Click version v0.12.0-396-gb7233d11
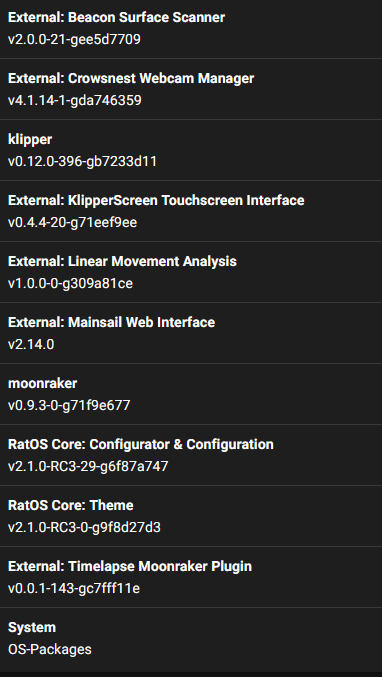The width and height of the screenshot is (382, 677). [x=82, y=161]
